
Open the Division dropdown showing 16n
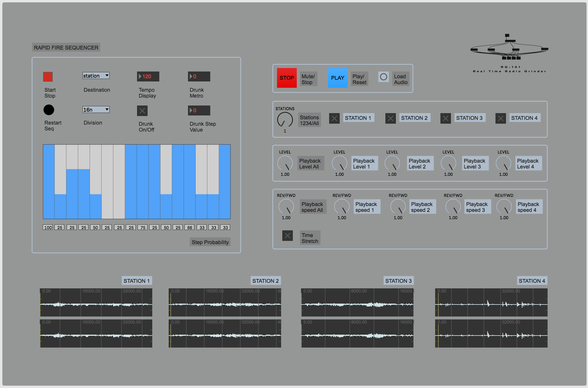96,110
